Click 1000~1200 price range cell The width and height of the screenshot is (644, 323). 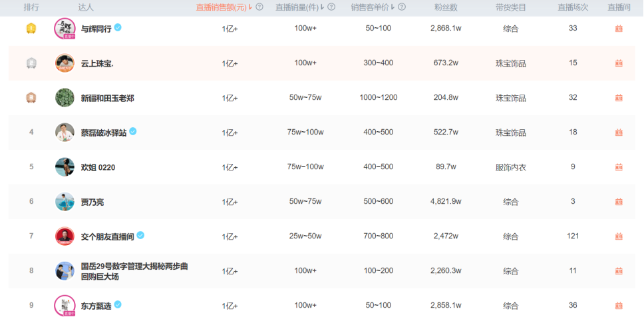(x=378, y=97)
